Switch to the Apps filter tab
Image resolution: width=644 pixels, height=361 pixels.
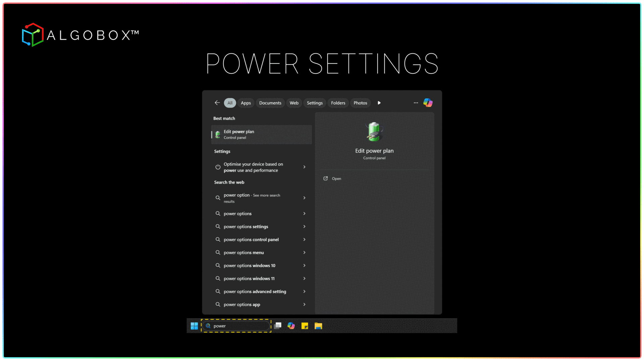[x=246, y=103]
